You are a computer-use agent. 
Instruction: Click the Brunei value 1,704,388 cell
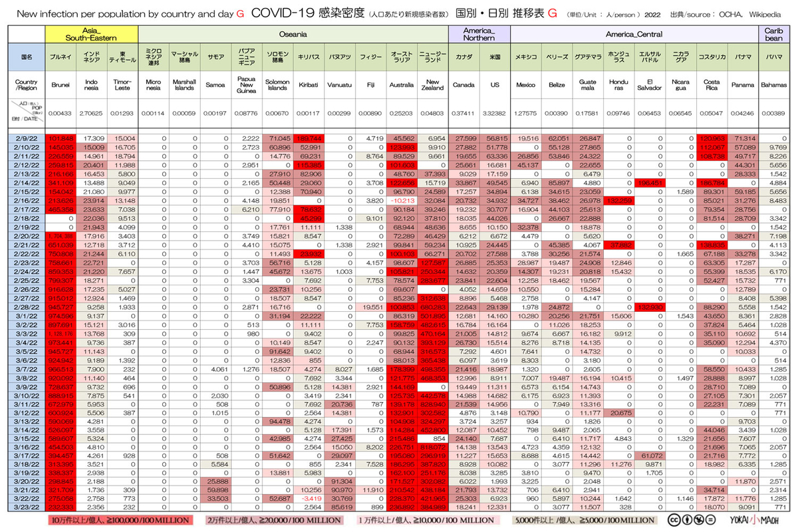(x=61, y=235)
